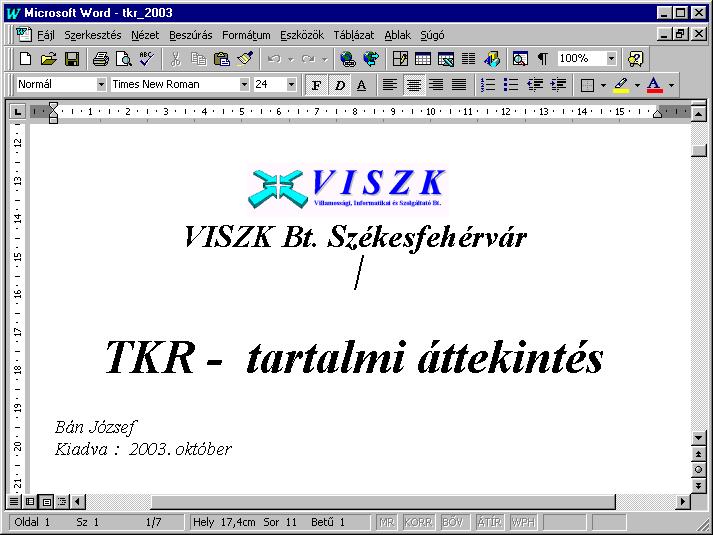Apply yellow highlight color
713x535 pixels.
click(x=621, y=85)
